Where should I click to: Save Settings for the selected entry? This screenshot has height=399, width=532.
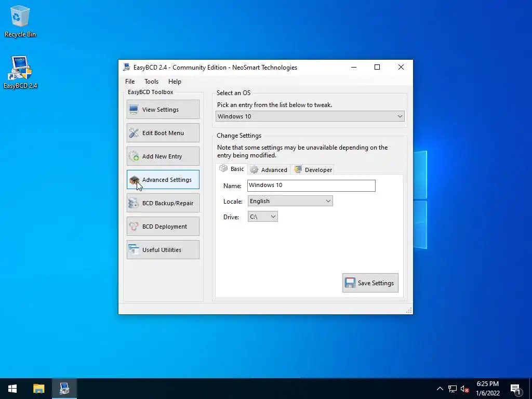click(x=370, y=283)
